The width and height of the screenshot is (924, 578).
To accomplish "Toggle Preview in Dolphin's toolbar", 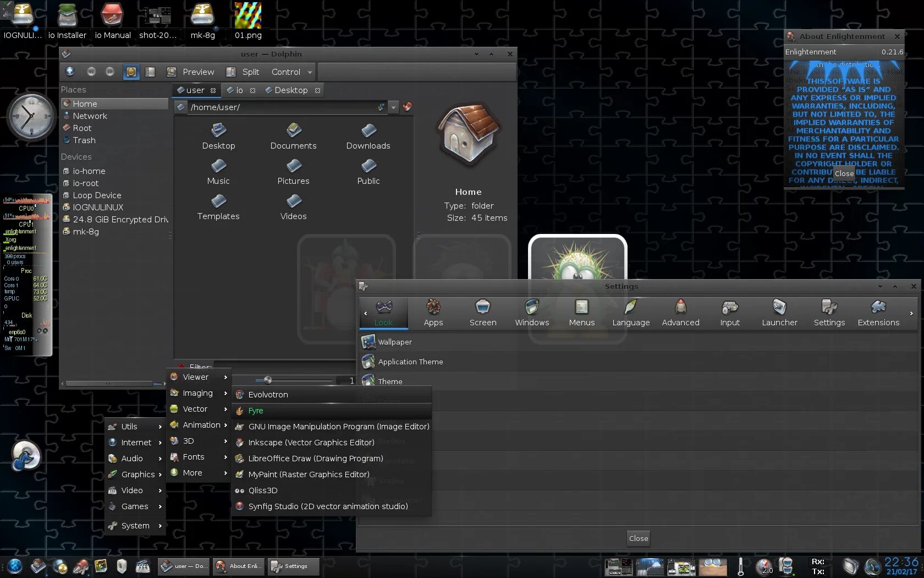I will click(190, 72).
